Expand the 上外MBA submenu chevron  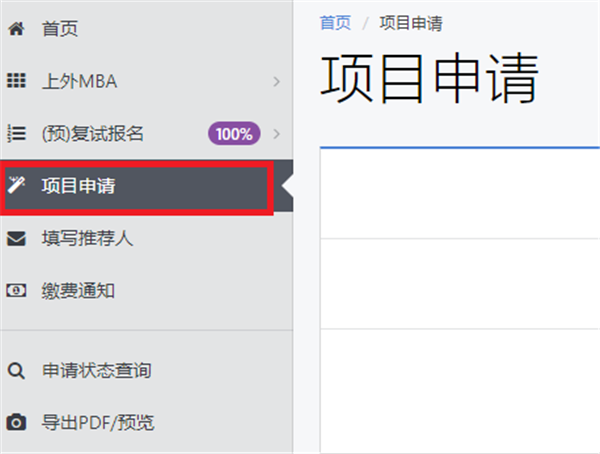(277, 81)
